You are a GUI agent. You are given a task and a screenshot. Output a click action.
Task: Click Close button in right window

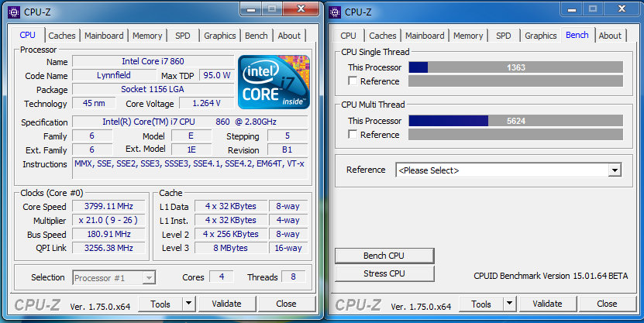(607, 304)
